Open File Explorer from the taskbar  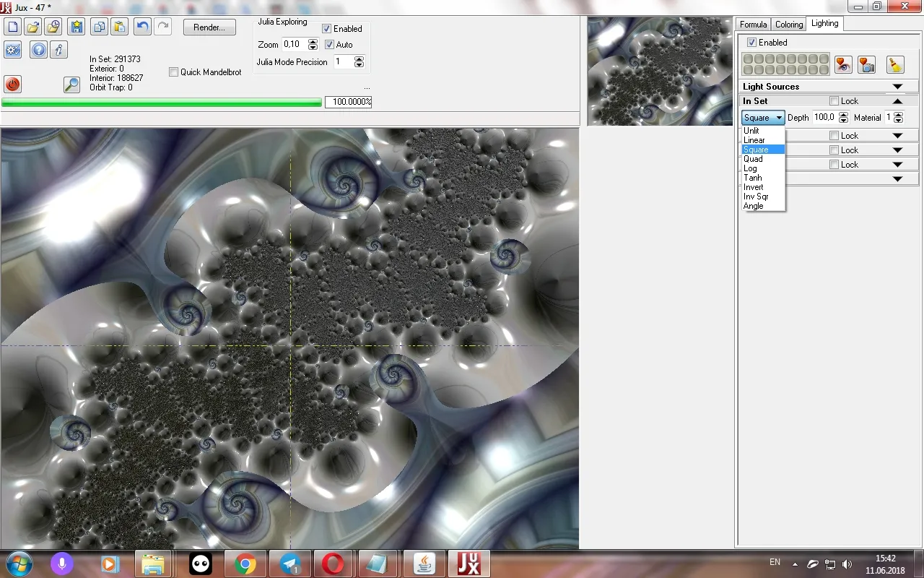152,564
